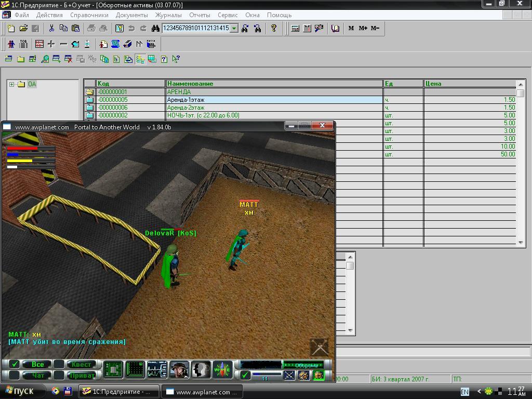Screen dimensions: 532x399
Task: Click the hierarchical list toggle icon
Action: (140, 59)
